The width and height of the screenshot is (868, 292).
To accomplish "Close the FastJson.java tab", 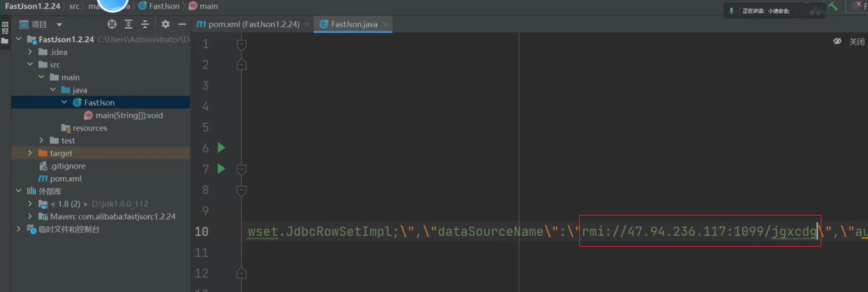I will [x=385, y=24].
